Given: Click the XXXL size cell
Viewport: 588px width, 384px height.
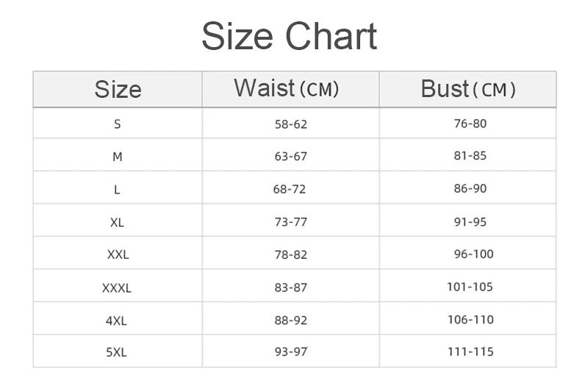Looking at the screenshot, I should [117, 288].
